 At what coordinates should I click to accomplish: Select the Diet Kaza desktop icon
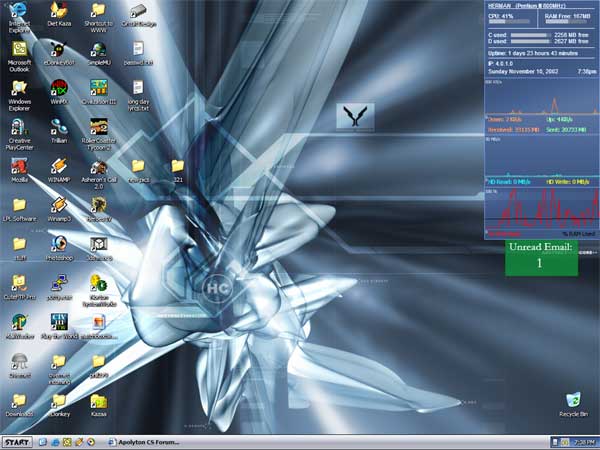tap(59, 12)
